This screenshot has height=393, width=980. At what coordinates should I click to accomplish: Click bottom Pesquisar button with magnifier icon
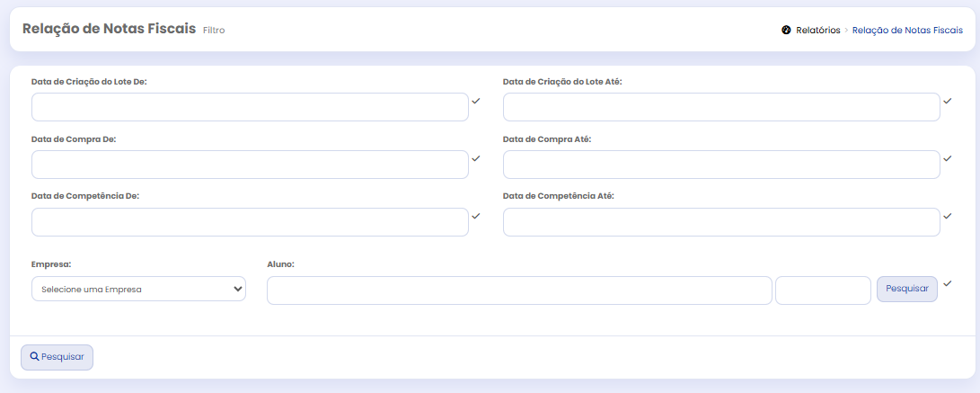(57, 357)
